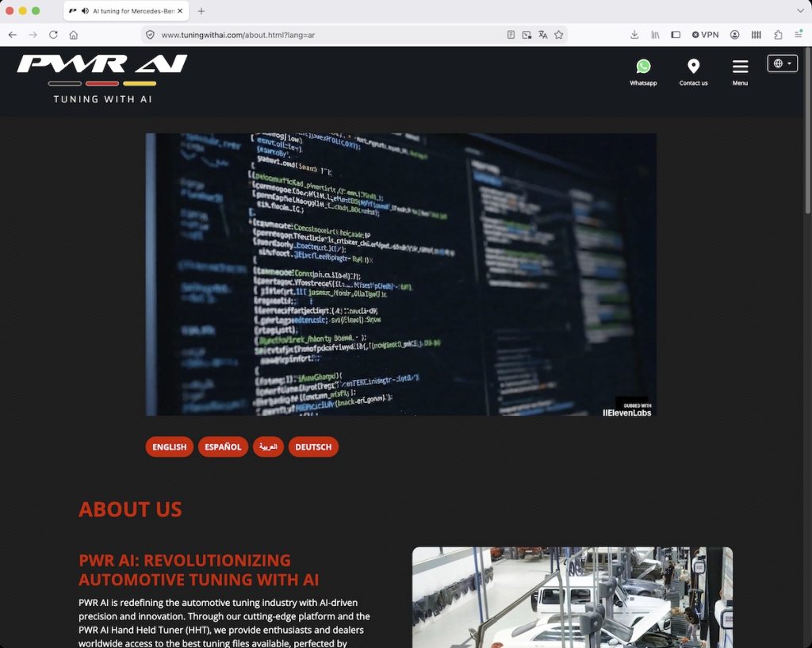812x648 pixels.
Task: Click the Revolutionizing Automotive Tuning heading
Action: [199, 569]
